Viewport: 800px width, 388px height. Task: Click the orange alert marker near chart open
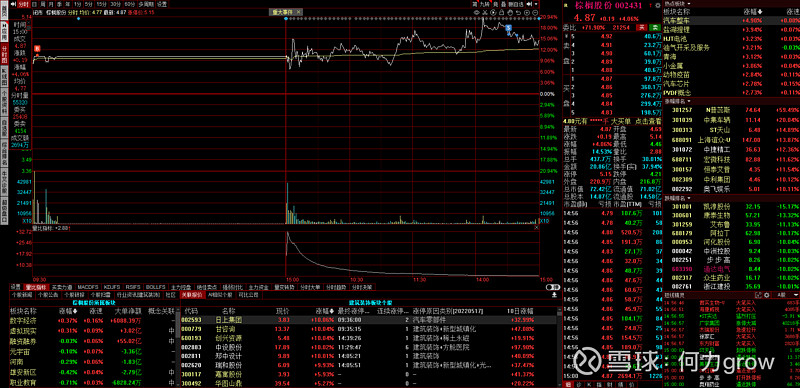click(37, 48)
